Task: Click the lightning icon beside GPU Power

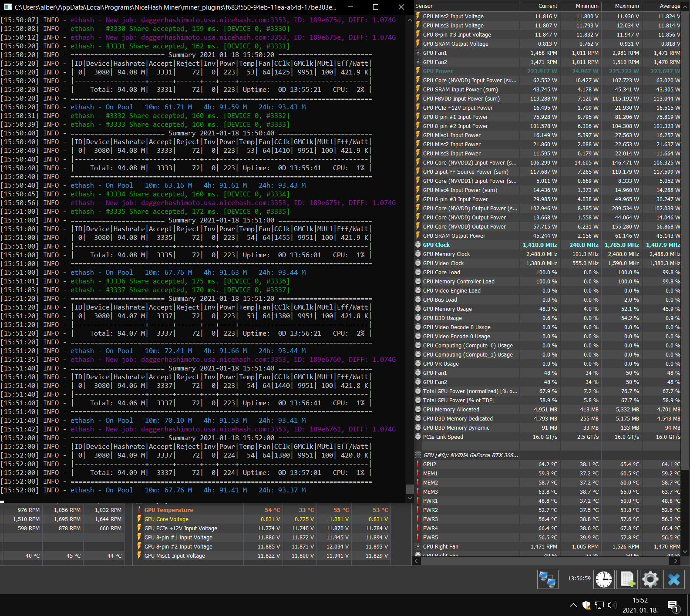Action: [418, 71]
